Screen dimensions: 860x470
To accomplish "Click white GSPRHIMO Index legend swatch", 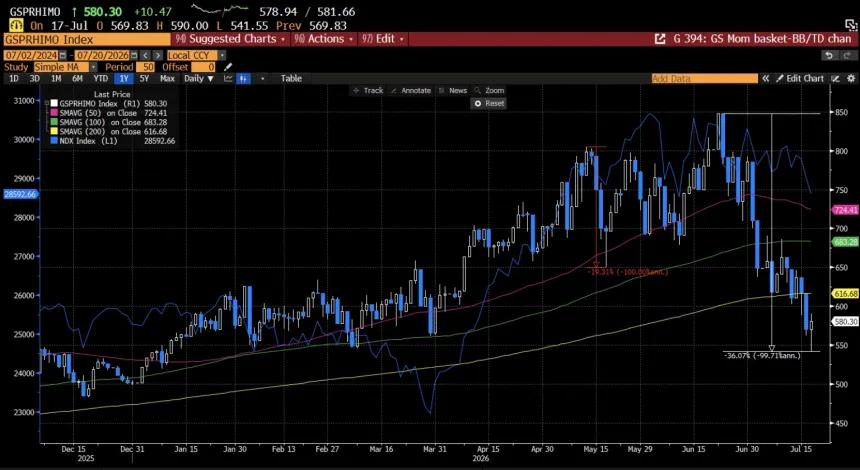I will click(x=54, y=103).
